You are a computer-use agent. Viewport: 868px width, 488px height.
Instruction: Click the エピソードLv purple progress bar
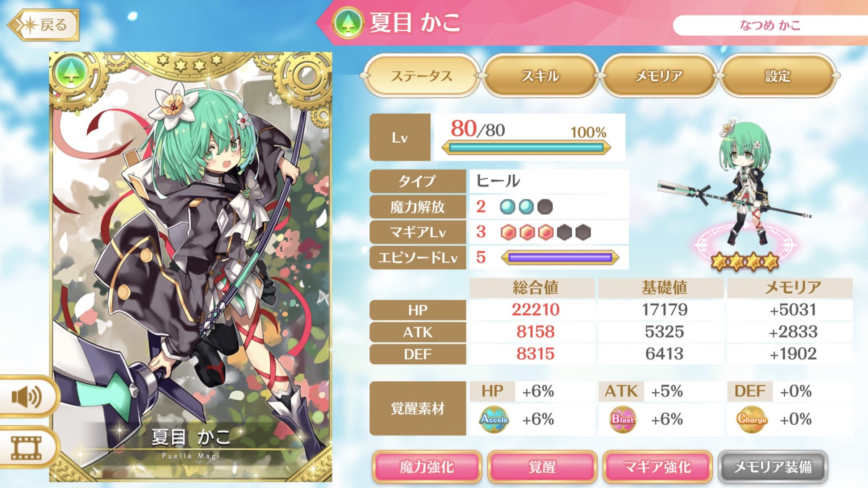pos(560,258)
